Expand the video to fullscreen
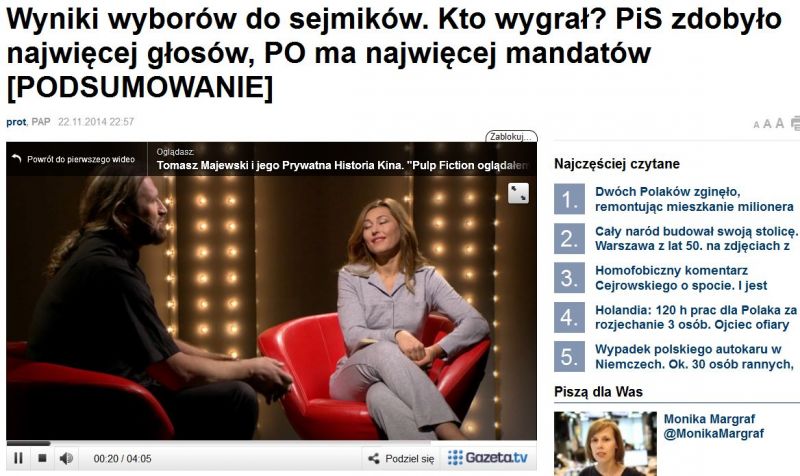The image size is (800, 476). click(x=518, y=193)
